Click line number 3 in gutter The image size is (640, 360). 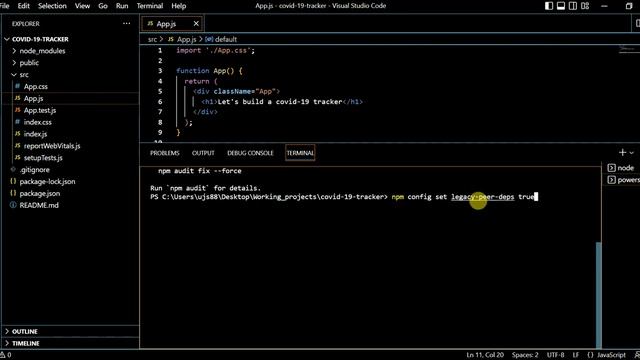[160, 71]
